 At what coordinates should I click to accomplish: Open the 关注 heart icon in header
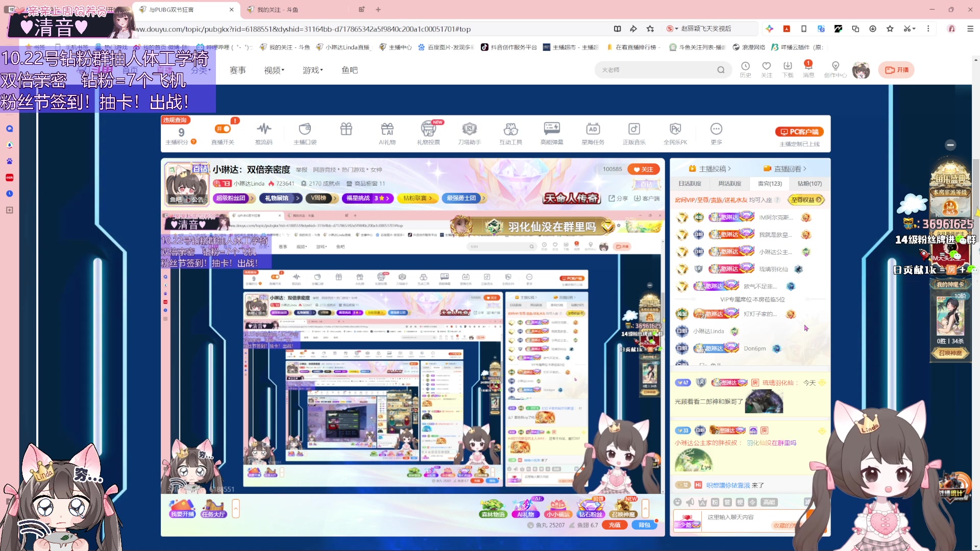tap(767, 69)
